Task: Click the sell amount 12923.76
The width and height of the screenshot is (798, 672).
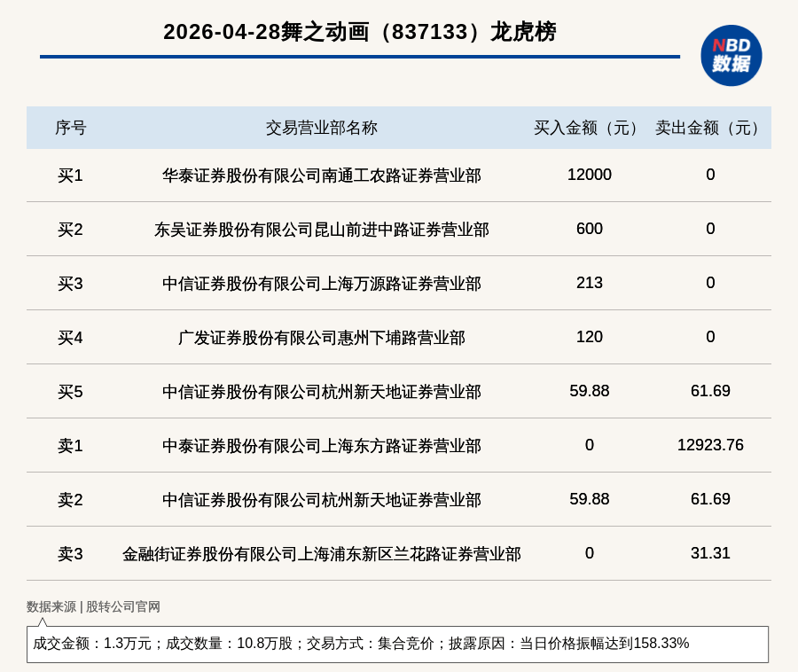Action: [x=710, y=445]
